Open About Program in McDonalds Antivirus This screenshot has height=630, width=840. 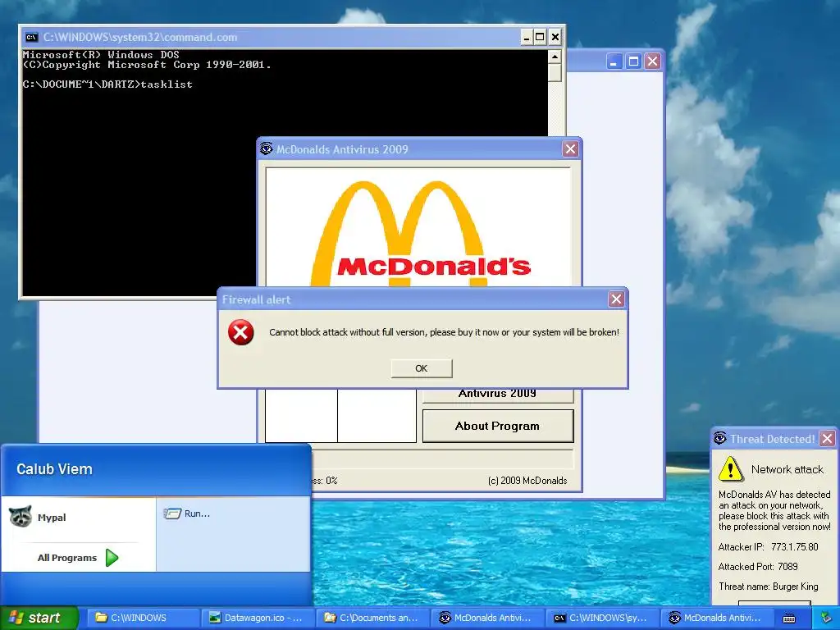click(498, 426)
